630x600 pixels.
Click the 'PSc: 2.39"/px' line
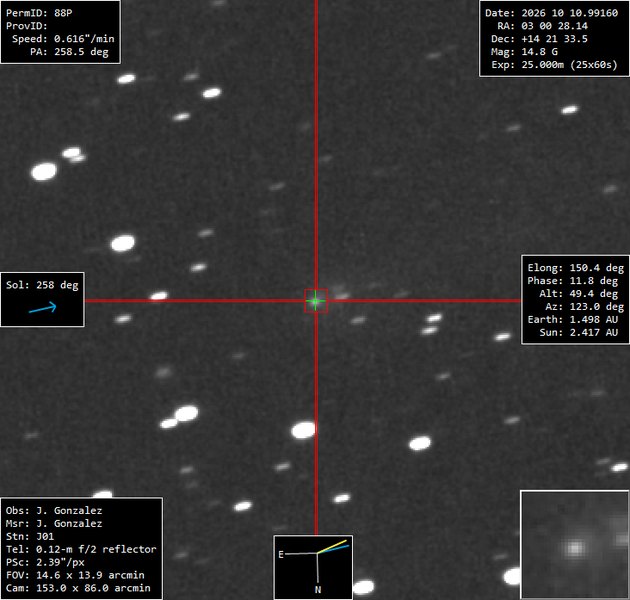pos(45,562)
